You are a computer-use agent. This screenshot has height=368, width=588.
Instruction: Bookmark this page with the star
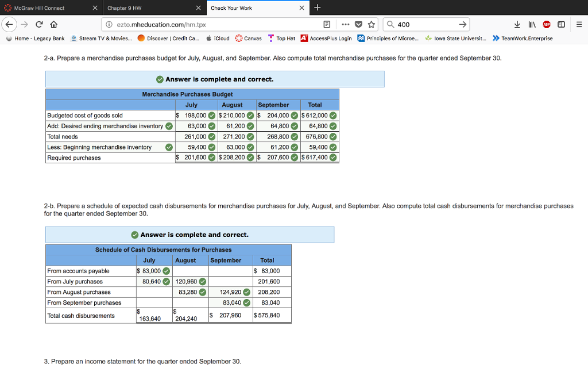370,24
